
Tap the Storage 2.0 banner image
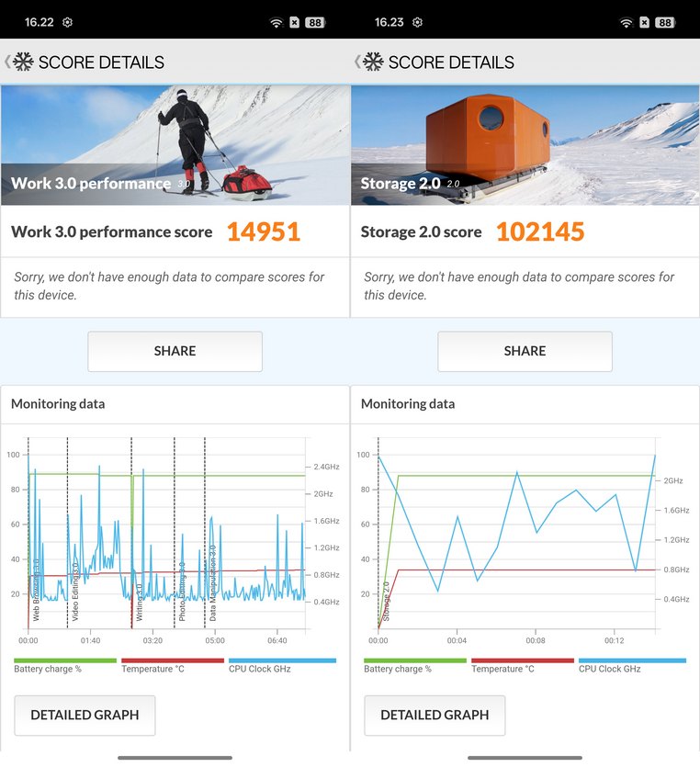pyautogui.click(x=525, y=145)
